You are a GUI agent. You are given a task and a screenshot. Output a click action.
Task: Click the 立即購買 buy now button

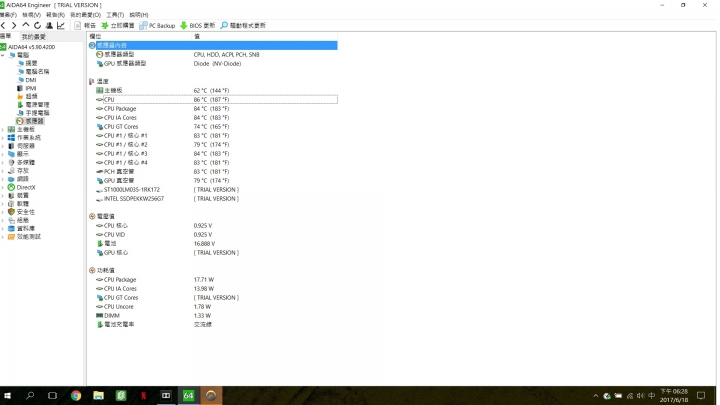(118, 25)
